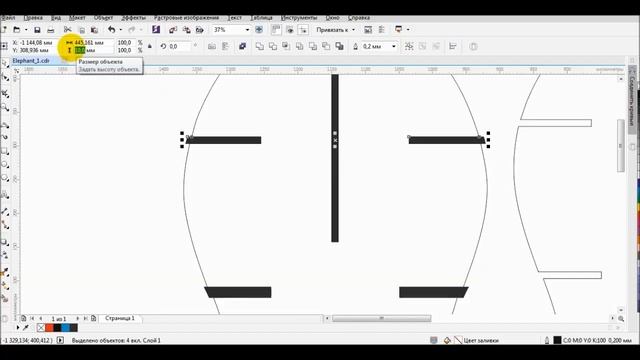Toggle the show guidelines button
This screenshot has height=360, width=640.
click(303, 30)
